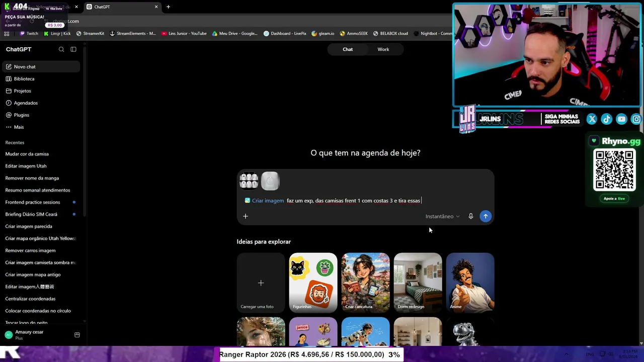This screenshot has height=362, width=644.
Task: Open the Instantâneo model dropdown
Action: [442, 217]
